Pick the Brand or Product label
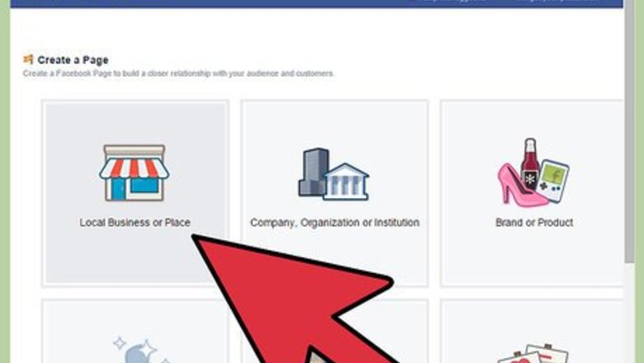 point(534,222)
